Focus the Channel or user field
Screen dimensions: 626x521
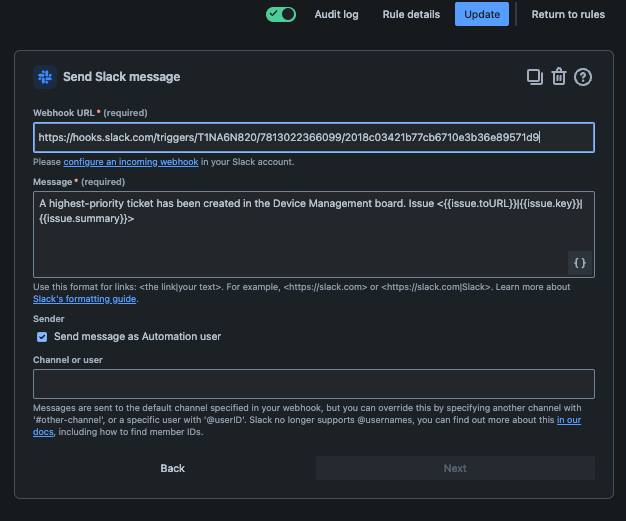[x=314, y=384]
